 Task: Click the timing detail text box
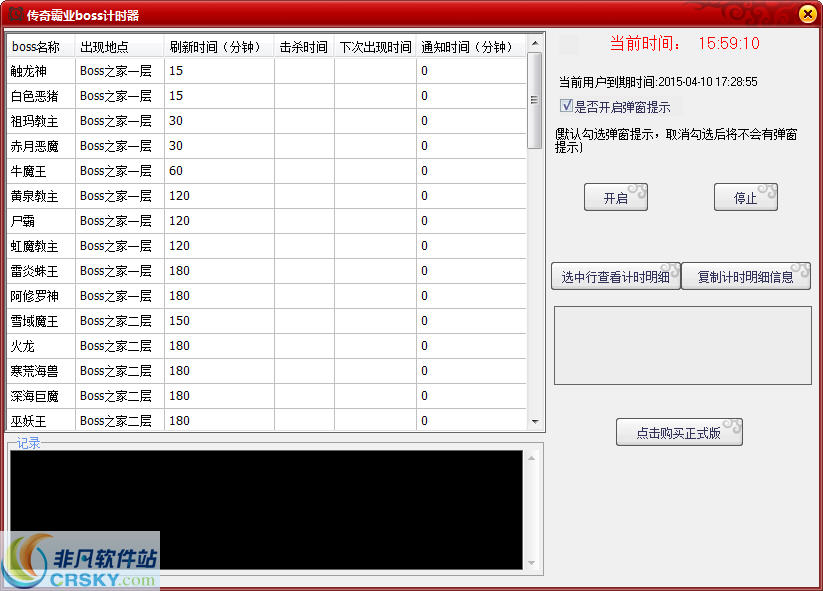683,345
